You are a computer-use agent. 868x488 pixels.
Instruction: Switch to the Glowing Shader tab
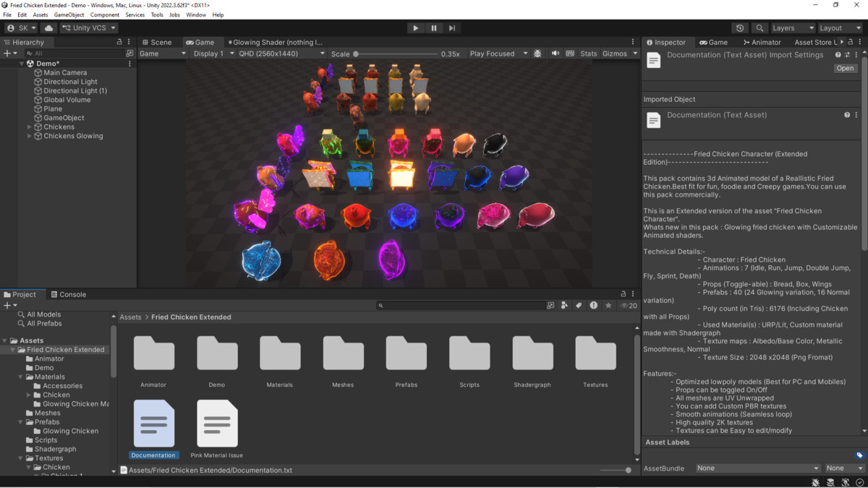(276, 42)
